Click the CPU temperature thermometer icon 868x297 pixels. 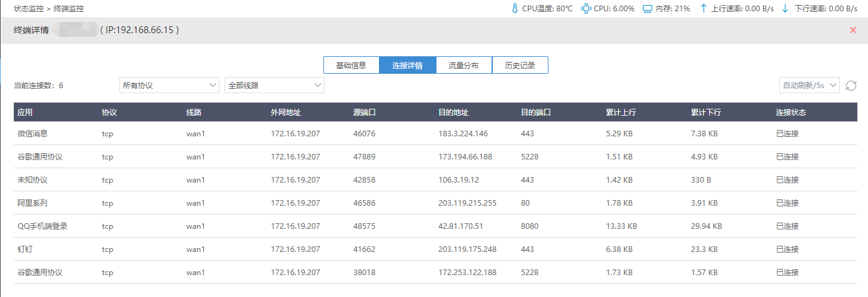tap(515, 9)
